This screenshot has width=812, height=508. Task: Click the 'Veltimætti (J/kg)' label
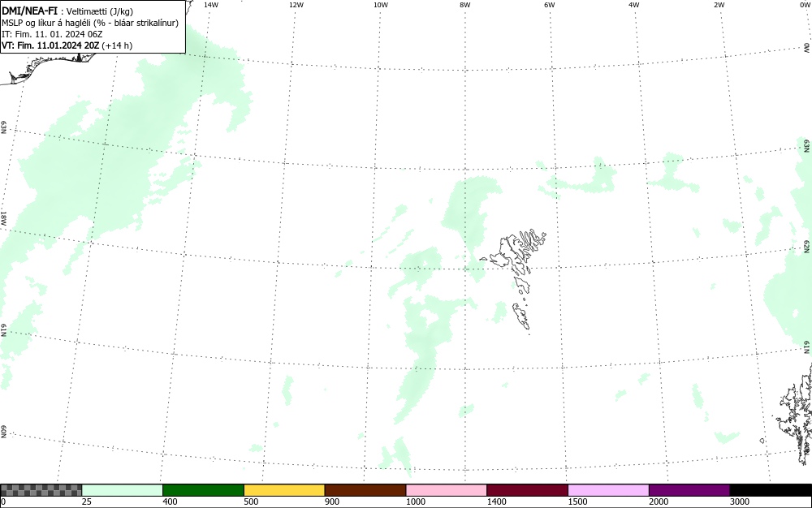point(99,11)
